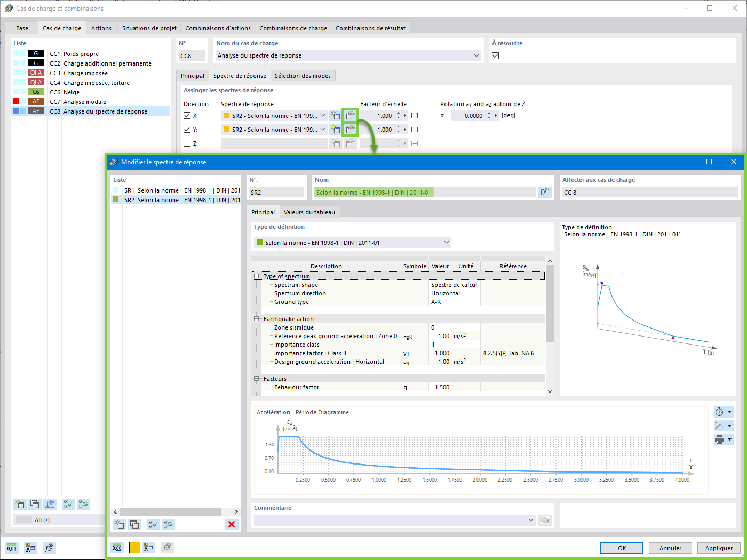Click stopwatch icon beside the acceleration diagram
The image size is (747, 560).
[x=719, y=412]
